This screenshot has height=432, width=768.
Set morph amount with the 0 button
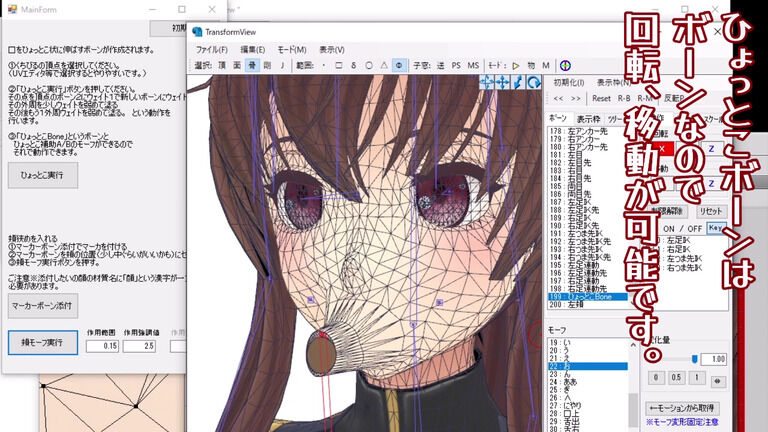pos(656,378)
